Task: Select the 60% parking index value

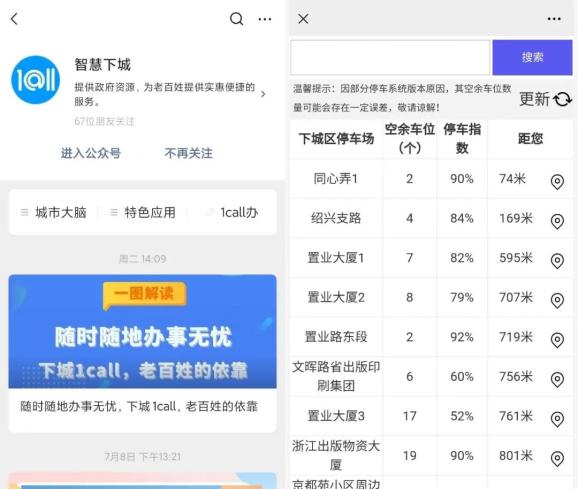Action: (462, 376)
